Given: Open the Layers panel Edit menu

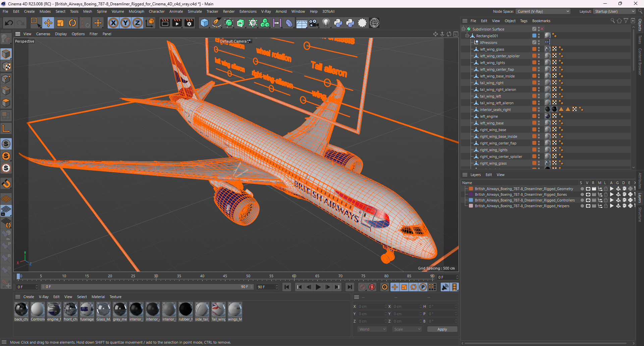Looking at the screenshot, I should [x=489, y=175].
